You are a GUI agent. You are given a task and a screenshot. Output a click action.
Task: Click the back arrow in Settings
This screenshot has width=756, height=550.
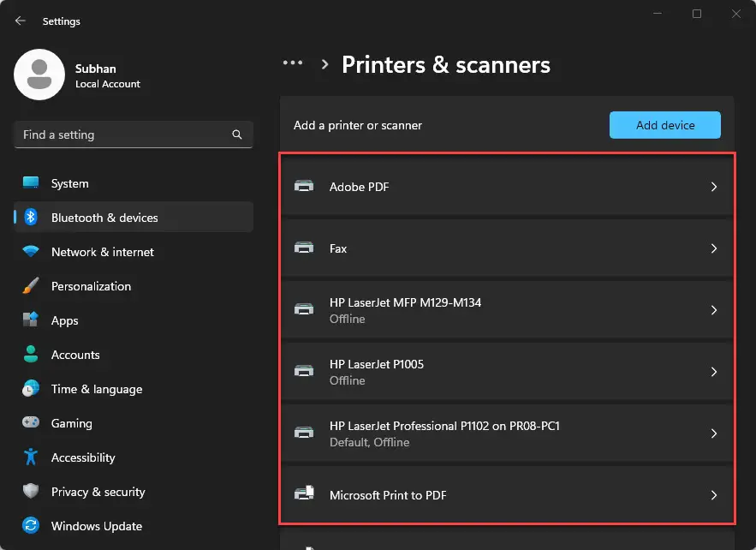[x=20, y=21]
